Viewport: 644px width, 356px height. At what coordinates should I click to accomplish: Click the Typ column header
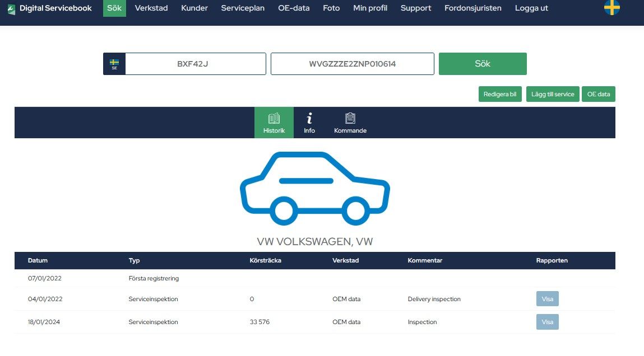135,260
